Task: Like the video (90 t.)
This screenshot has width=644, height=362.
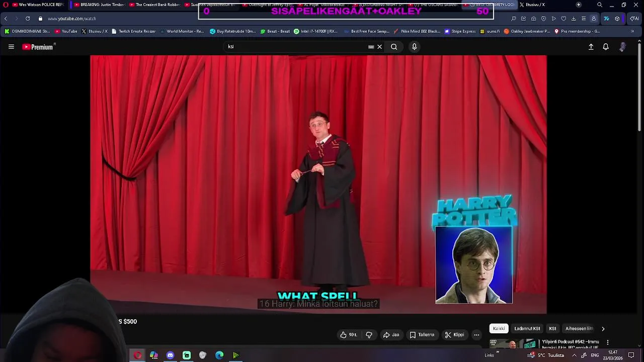Action: click(x=349, y=335)
